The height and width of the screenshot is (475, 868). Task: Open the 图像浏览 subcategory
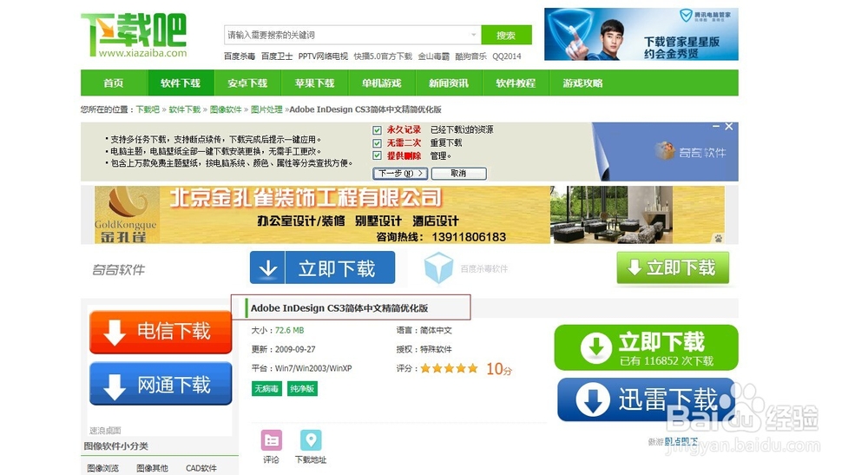tap(103, 468)
